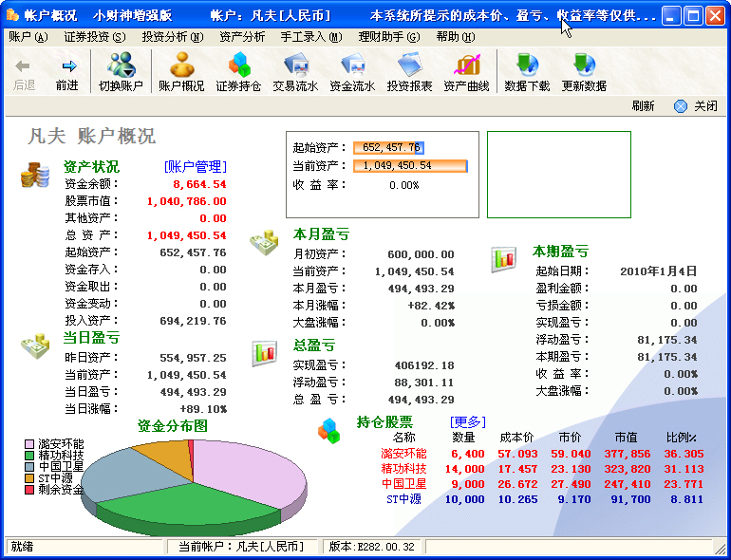The image size is (731, 560).
Task: Click the empty green-bordered box
Action: pos(559,175)
